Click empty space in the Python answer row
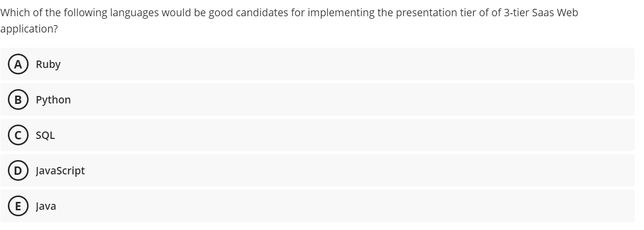Screen dimensions: 644x230 pyautogui.click(x=345, y=99)
